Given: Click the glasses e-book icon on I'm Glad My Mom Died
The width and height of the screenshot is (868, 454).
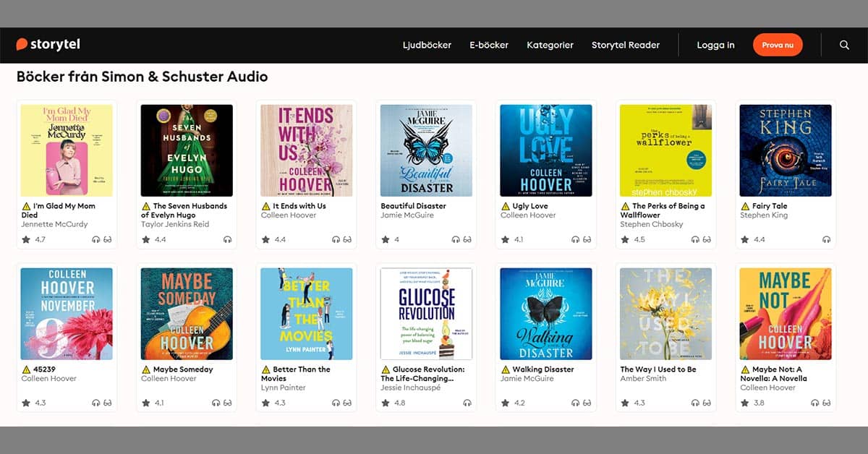Looking at the screenshot, I should tap(108, 239).
